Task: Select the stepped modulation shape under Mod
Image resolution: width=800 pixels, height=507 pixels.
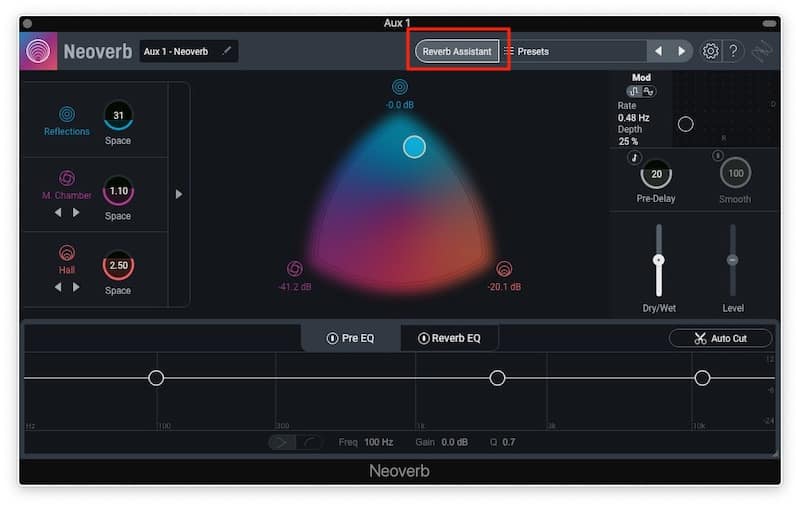Action: (x=634, y=91)
